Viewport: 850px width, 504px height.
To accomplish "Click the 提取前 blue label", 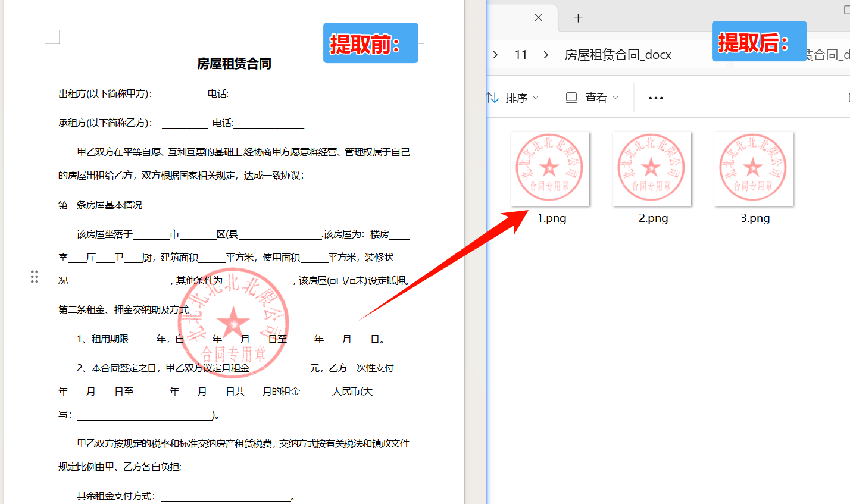I will pos(370,43).
